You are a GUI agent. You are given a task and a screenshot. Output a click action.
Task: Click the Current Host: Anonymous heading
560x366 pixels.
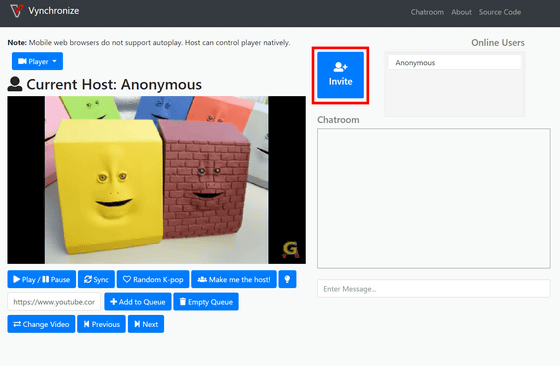point(114,85)
